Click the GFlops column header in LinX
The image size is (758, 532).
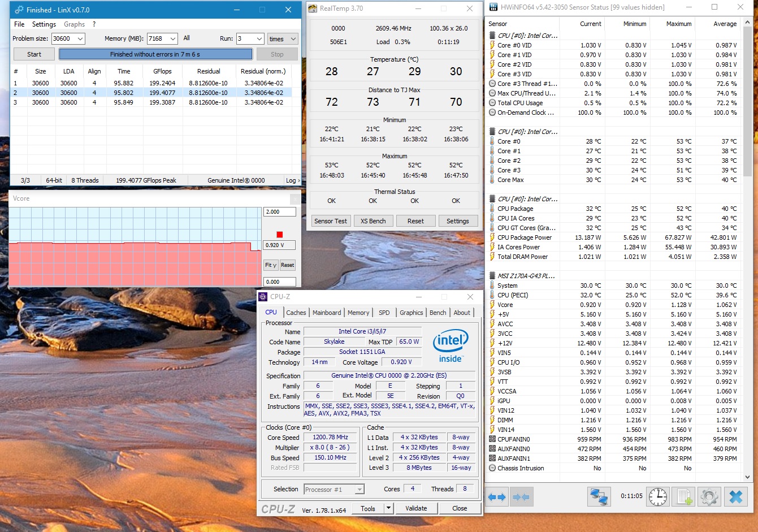click(162, 71)
